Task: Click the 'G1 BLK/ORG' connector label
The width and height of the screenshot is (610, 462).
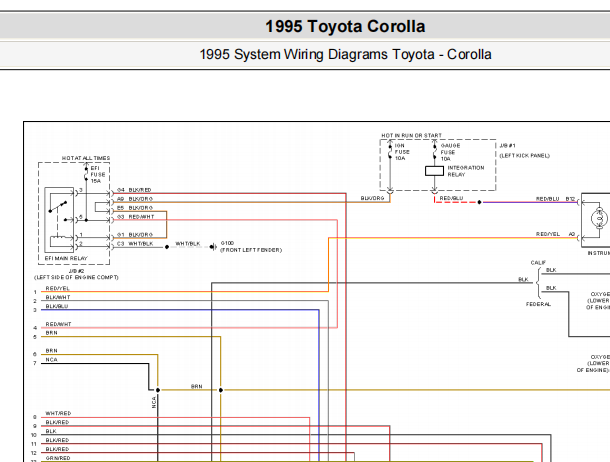Action: [x=135, y=234]
